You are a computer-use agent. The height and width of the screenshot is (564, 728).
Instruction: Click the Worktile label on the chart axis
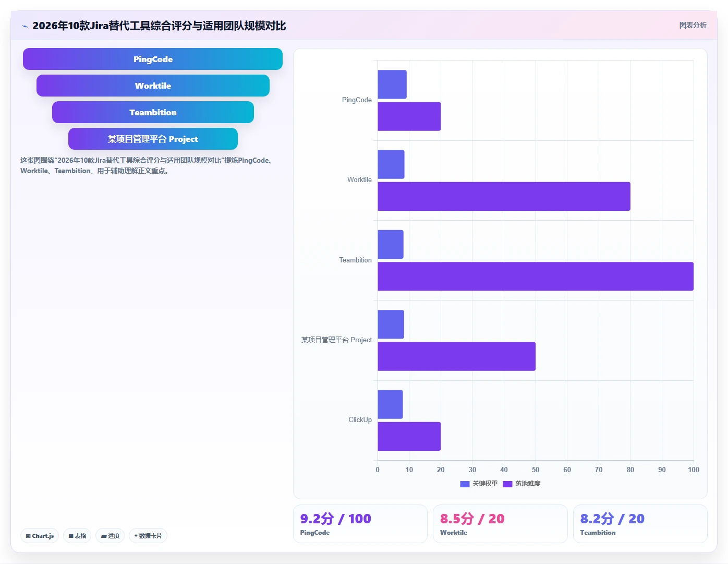pyautogui.click(x=359, y=180)
